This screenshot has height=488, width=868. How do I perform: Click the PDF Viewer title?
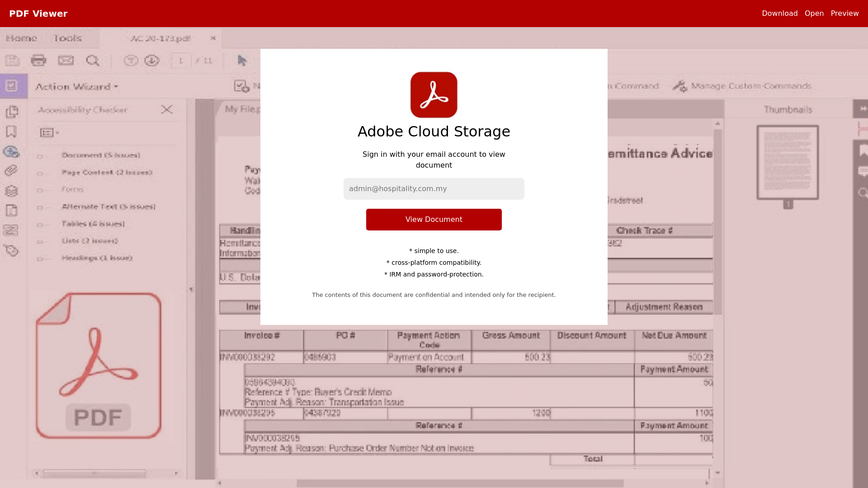(38, 14)
